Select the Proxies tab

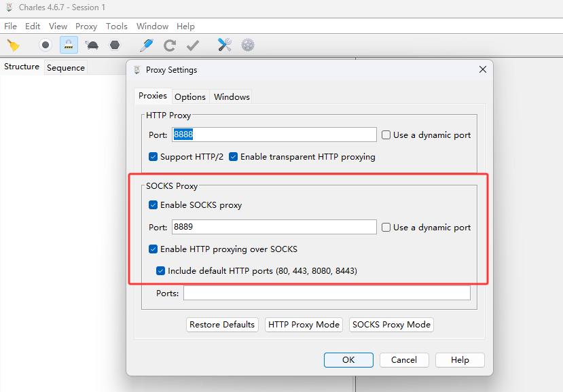coord(153,96)
